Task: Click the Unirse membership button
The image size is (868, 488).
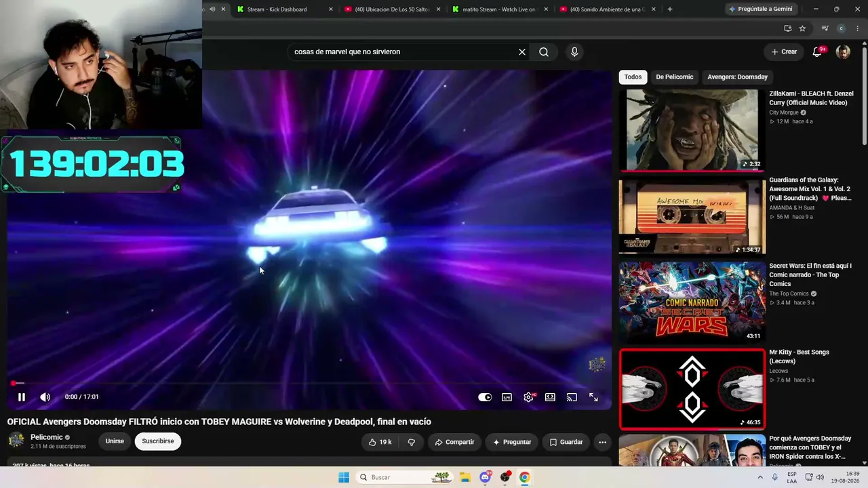Action: pyautogui.click(x=115, y=441)
